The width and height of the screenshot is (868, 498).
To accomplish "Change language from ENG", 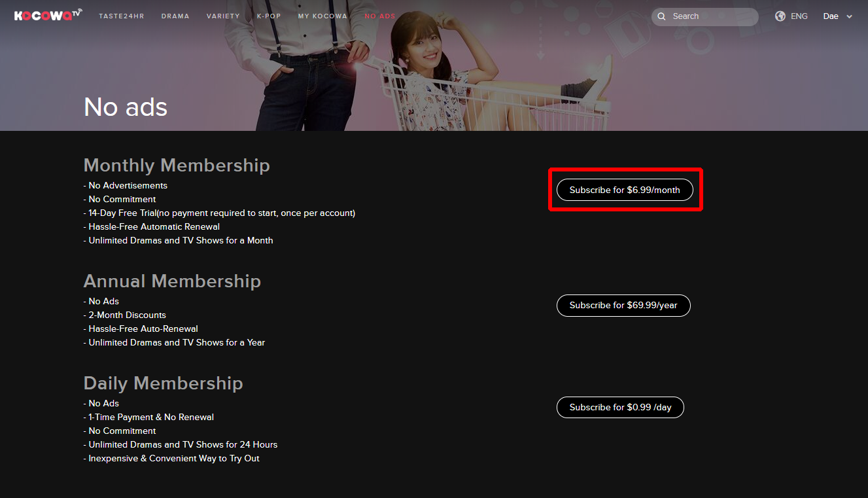I will [799, 16].
